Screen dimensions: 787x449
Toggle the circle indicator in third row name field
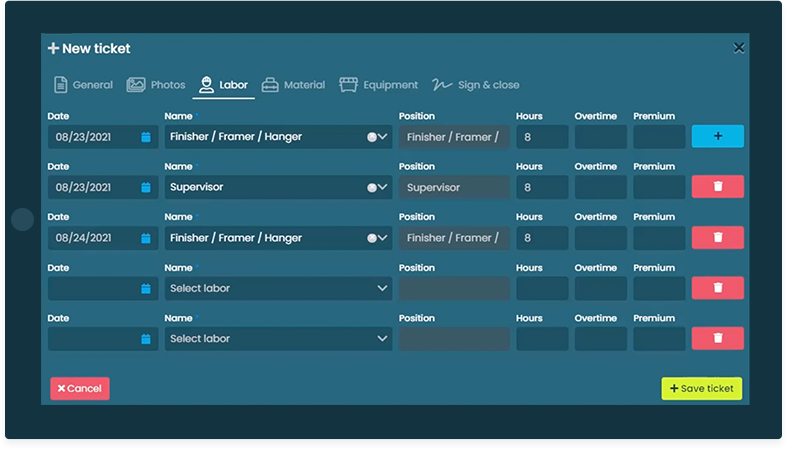tap(371, 238)
